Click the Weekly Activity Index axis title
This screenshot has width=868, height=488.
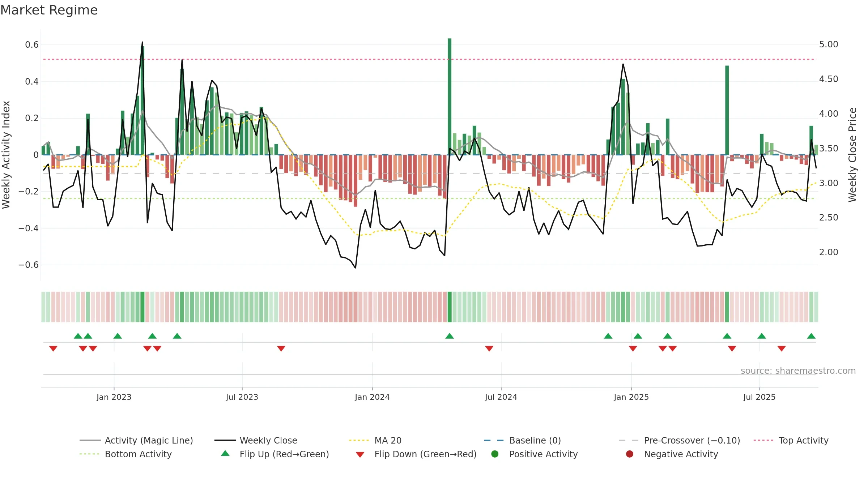coord(6,155)
